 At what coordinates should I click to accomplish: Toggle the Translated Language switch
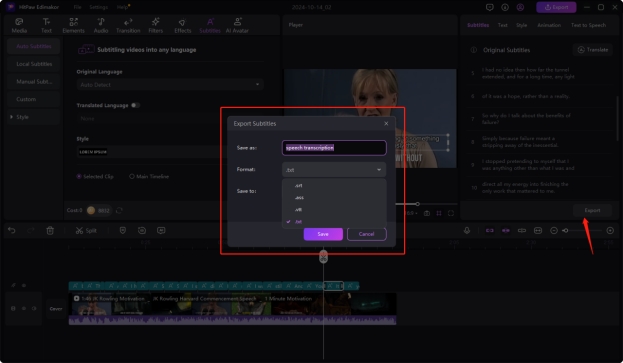pos(135,105)
